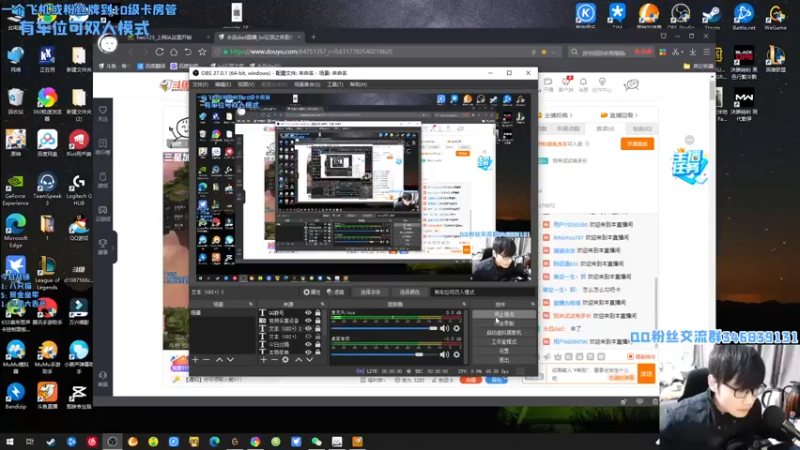Image resolution: width=800 pixels, height=450 pixels.
Task: Click the WeChat icon in taskbar
Action: click(x=316, y=441)
